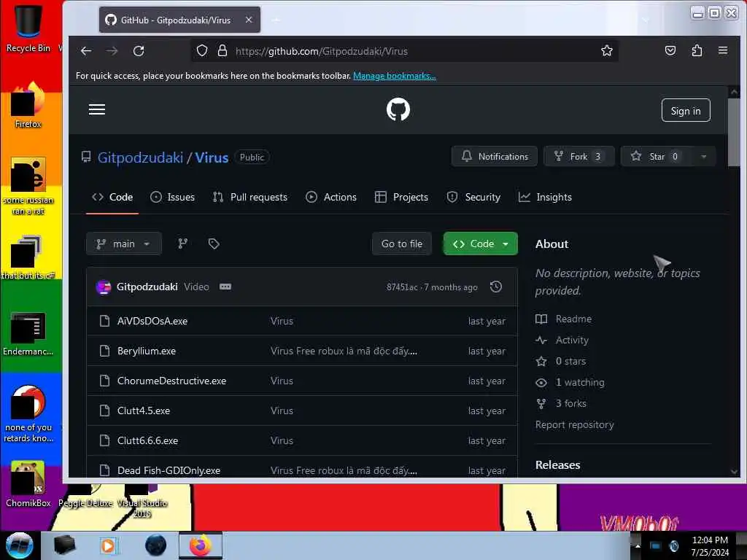The height and width of the screenshot is (560, 747).
Task: Open the Issues tab
Action: 172,197
